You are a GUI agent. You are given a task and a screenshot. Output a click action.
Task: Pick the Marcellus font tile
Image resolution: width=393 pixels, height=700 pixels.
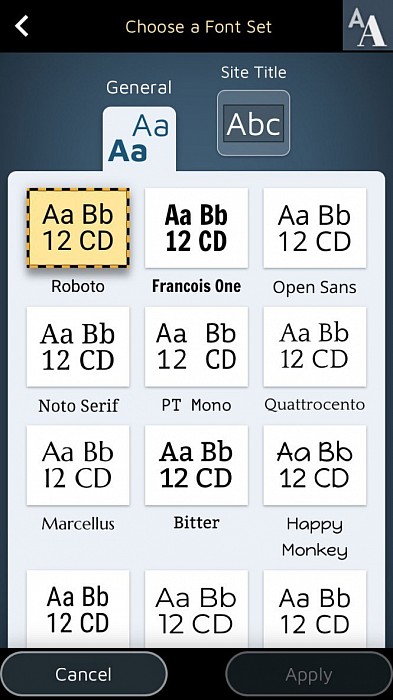(x=78, y=465)
